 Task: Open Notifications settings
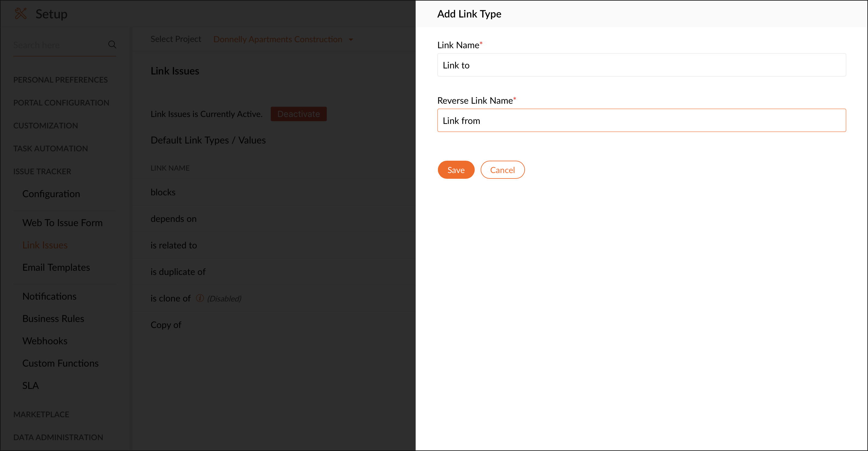49,296
